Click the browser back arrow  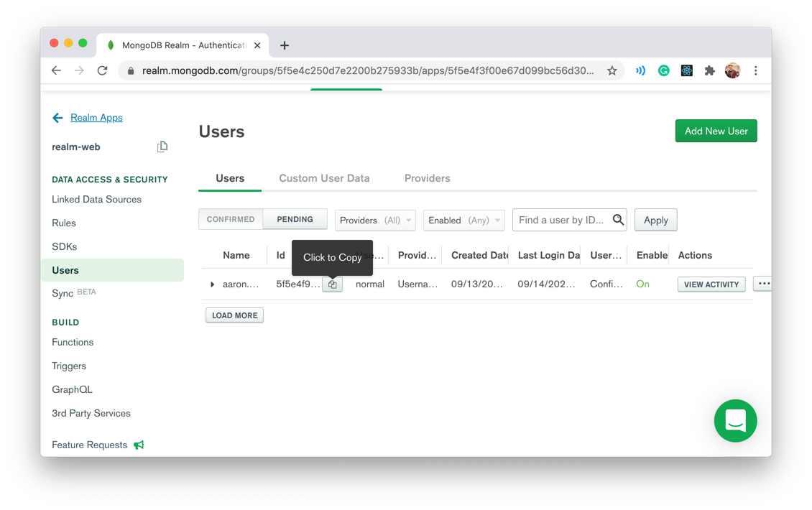point(57,71)
